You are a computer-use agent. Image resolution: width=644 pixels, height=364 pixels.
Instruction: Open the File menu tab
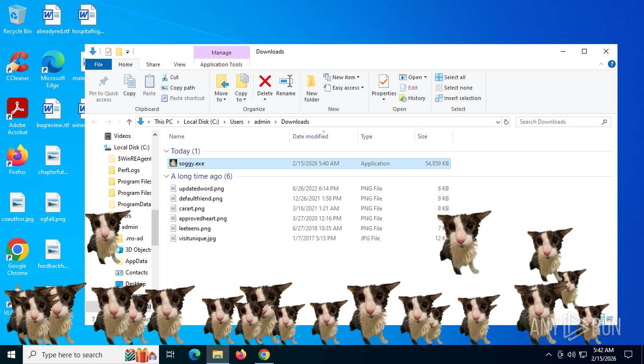[98, 64]
